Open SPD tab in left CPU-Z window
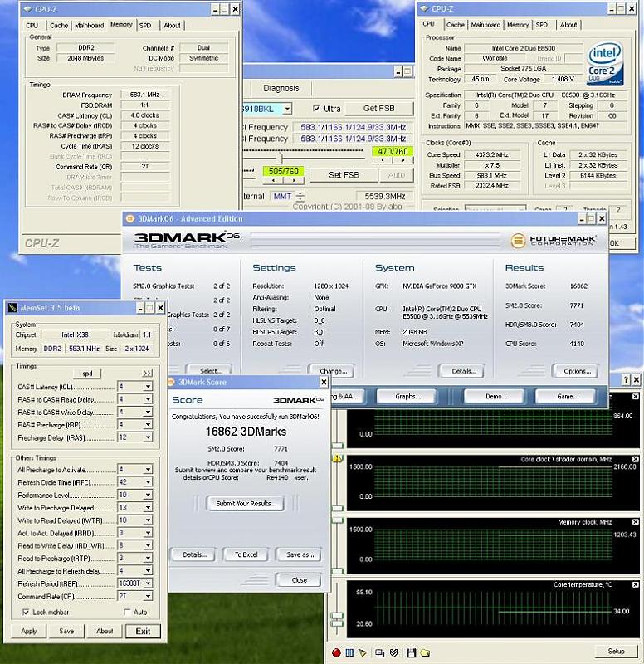This screenshot has width=644, height=664. point(145,26)
